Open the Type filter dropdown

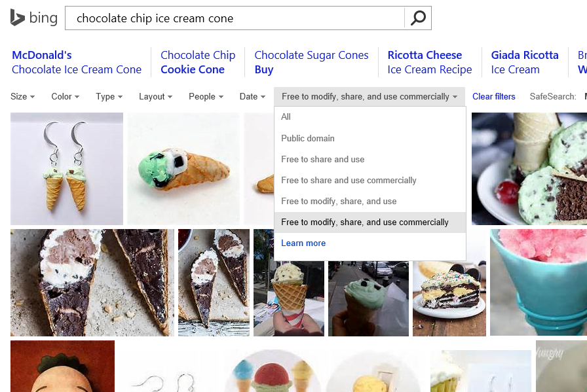tap(109, 96)
